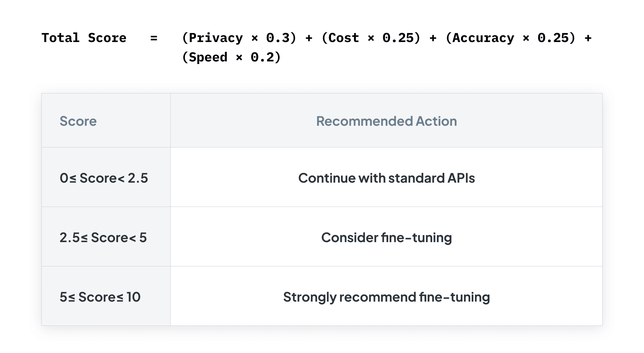The image size is (644, 353).
Task: Click the word Speed in formula
Action: coord(208,58)
